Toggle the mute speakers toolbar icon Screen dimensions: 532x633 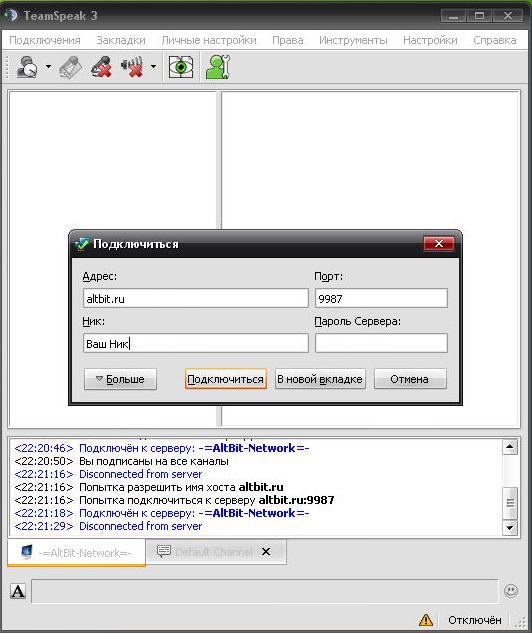(132, 67)
